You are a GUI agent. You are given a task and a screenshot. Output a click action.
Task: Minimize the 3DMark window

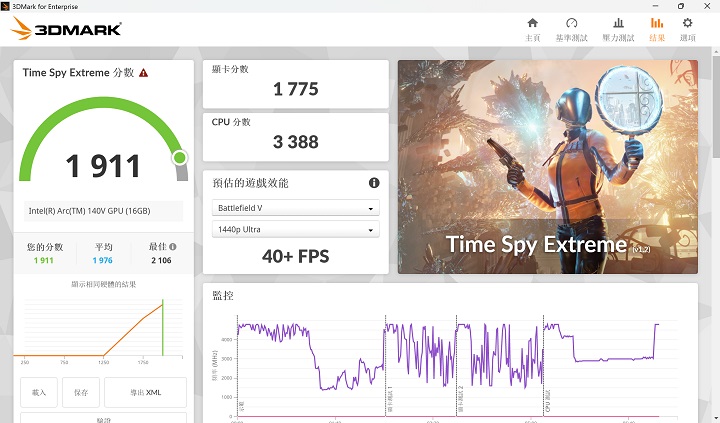[x=655, y=6]
